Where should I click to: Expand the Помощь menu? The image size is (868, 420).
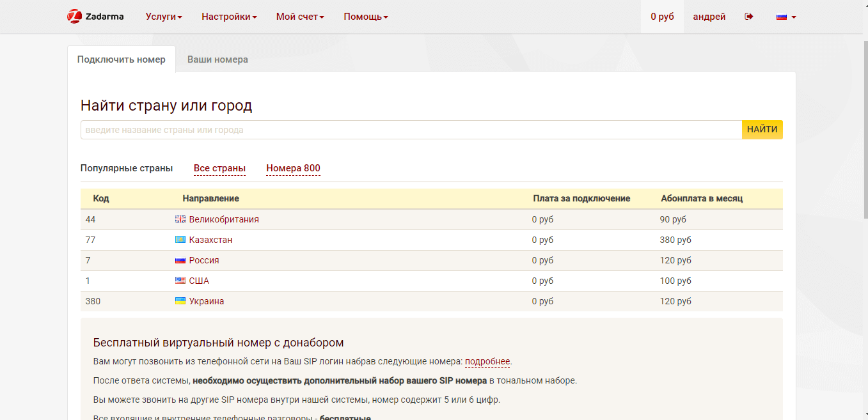(x=365, y=17)
